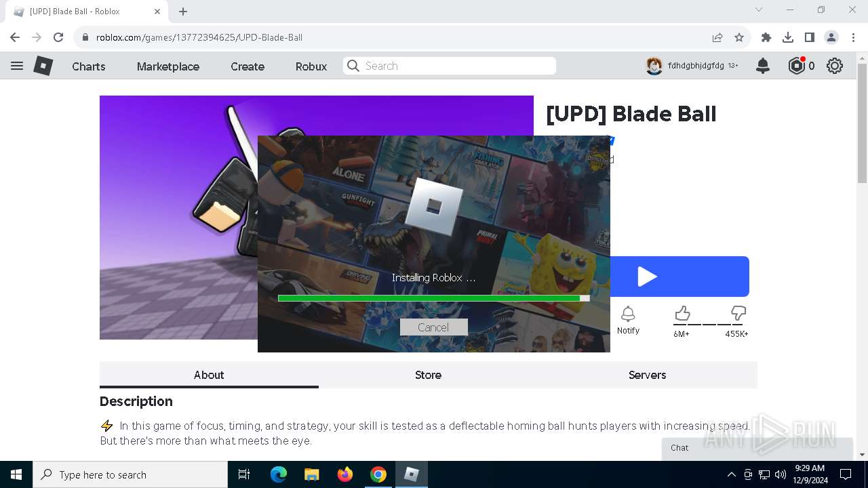This screenshot has height=488, width=868.
Task: Switch to Roblox installer on taskbar
Action: coord(412,474)
